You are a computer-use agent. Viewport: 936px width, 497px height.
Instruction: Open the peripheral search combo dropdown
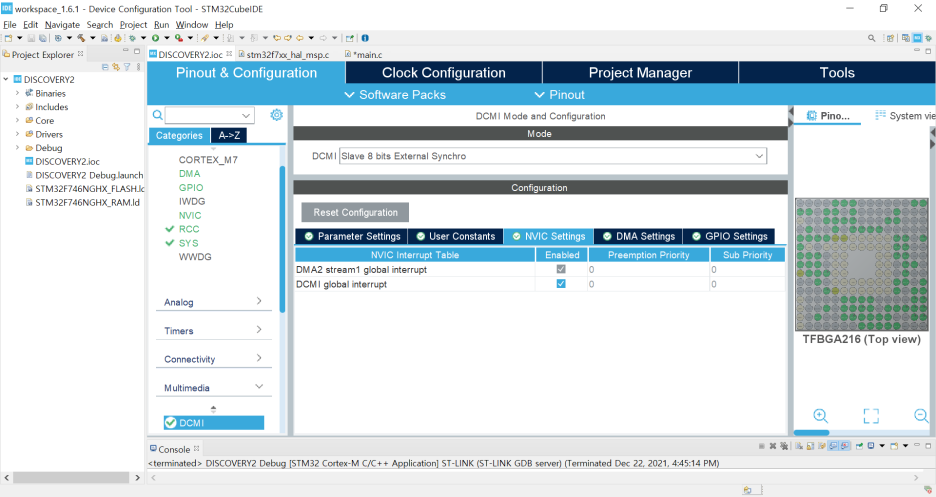246,115
